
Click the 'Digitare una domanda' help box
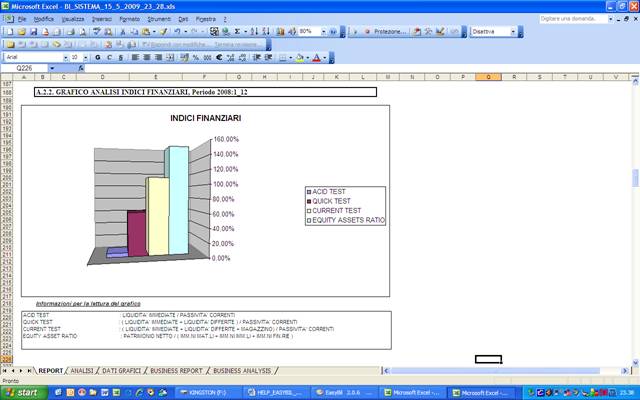pyautogui.click(x=573, y=19)
